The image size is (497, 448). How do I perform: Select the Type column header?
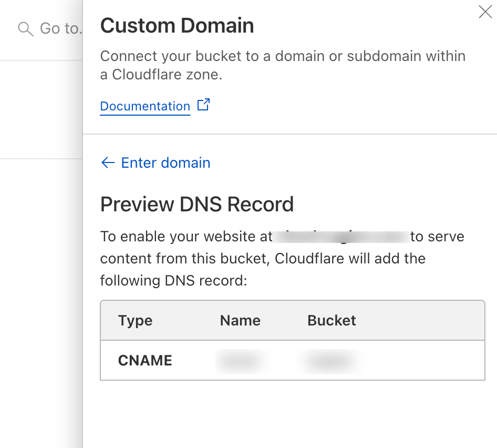click(135, 321)
